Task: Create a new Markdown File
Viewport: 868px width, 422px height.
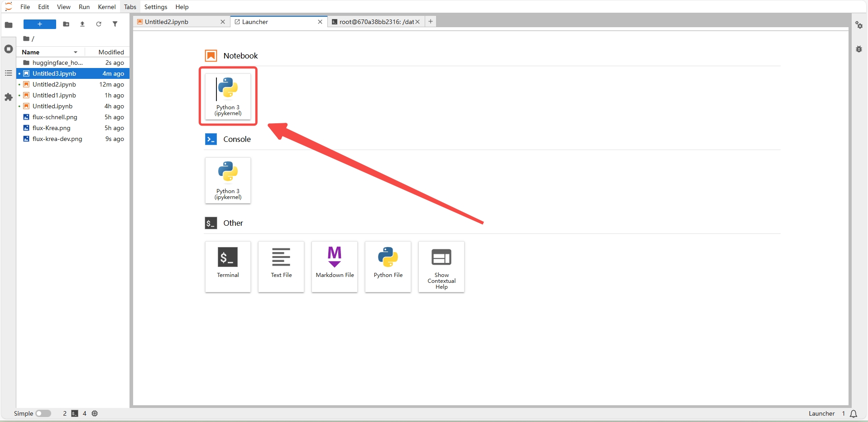Action: 335,267
